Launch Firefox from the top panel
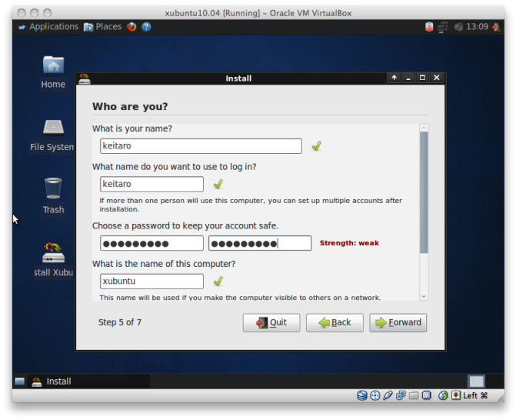 click(x=131, y=27)
